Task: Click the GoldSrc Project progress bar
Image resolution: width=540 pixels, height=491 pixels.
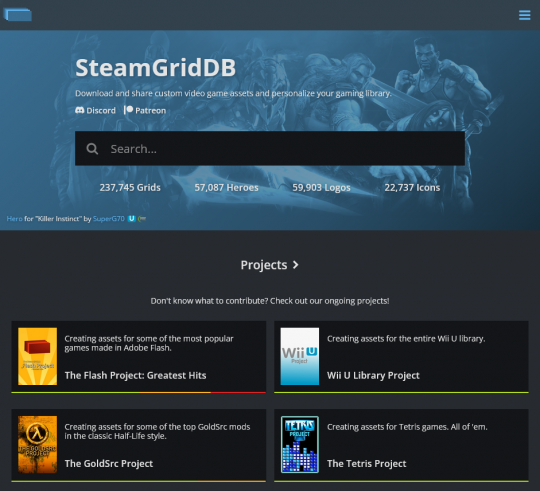Action: tap(138, 481)
